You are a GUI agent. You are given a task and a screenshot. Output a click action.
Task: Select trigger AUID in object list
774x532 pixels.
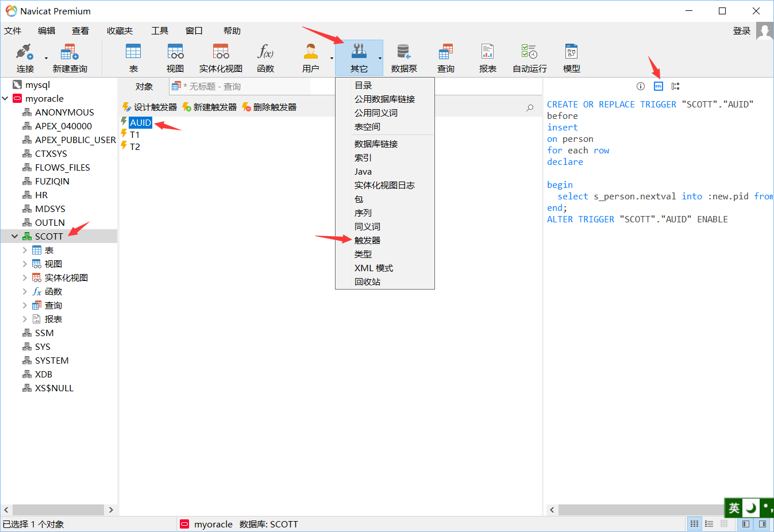[140, 122]
